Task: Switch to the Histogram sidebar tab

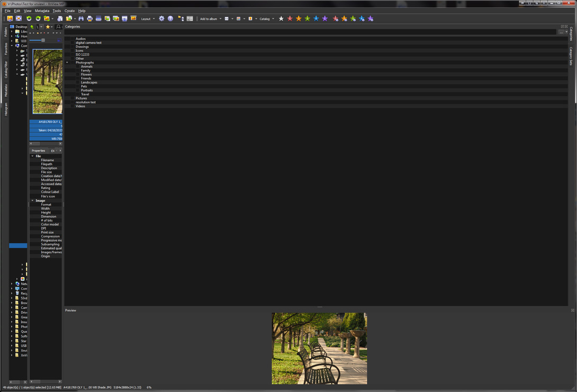Action: pos(5,108)
